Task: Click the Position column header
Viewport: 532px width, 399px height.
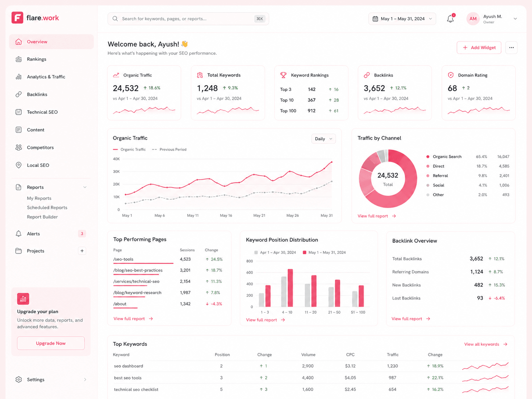Action: 222,355
